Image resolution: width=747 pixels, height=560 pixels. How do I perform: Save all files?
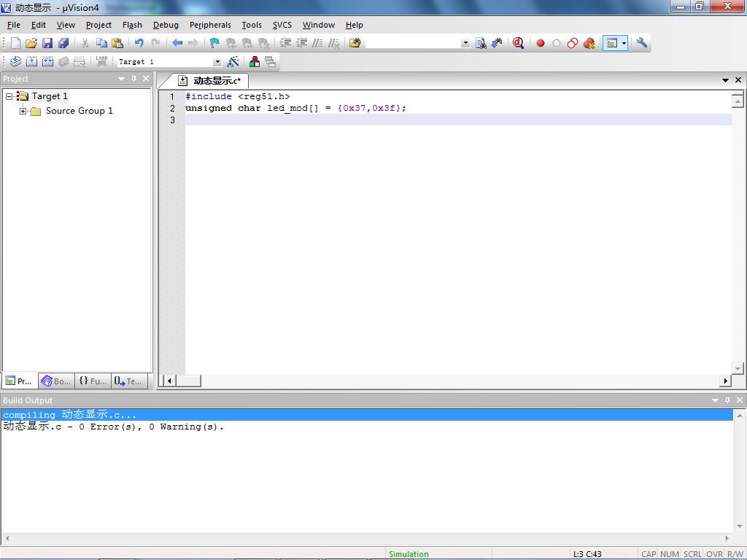point(63,43)
